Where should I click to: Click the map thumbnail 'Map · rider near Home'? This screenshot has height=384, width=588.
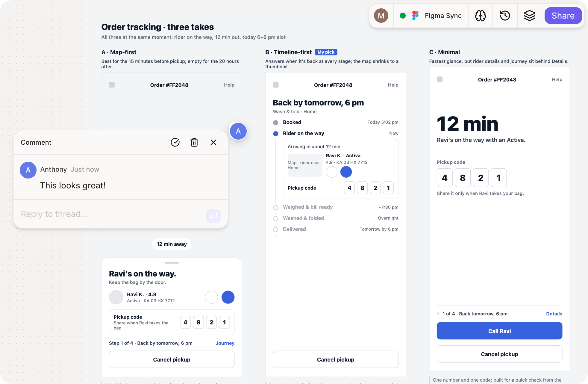pyautogui.click(x=305, y=165)
